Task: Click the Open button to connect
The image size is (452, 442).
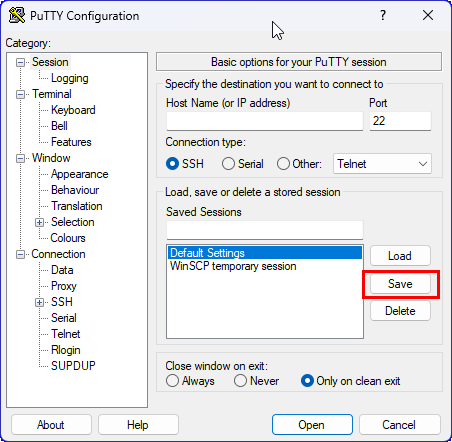Action: click(312, 425)
